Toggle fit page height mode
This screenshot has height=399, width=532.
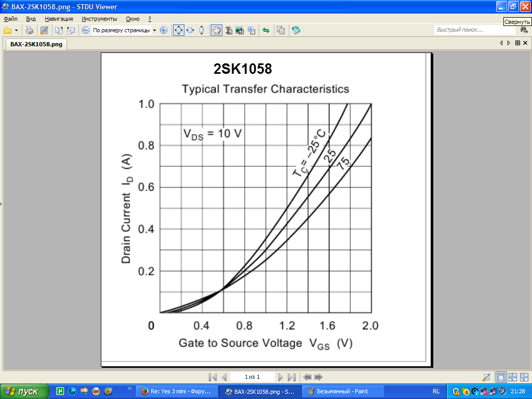202,31
